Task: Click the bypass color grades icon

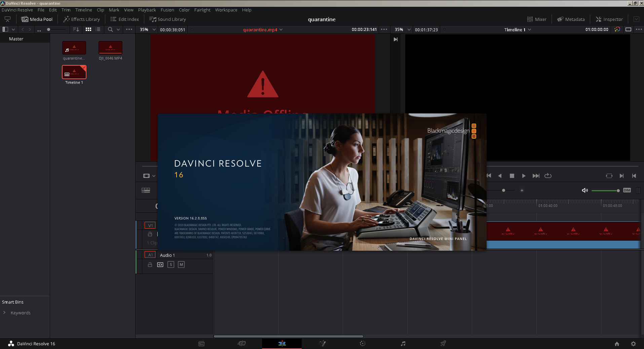Action: coord(617,30)
